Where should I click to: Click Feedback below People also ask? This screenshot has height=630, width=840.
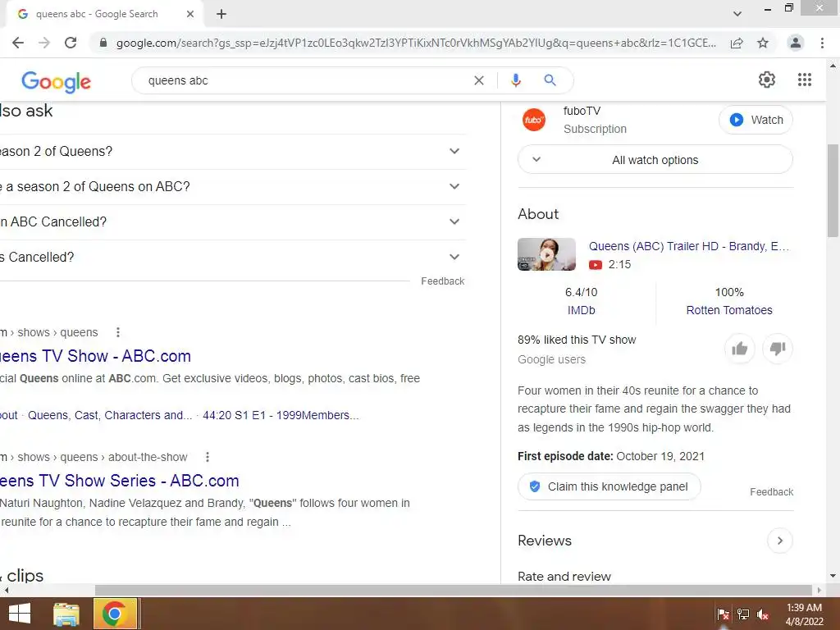pos(442,281)
